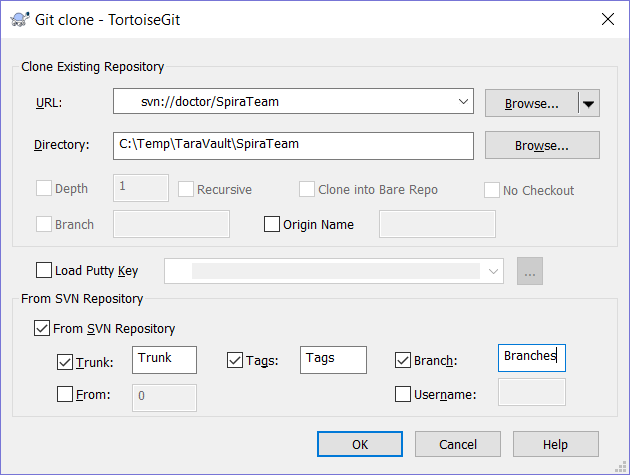The height and width of the screenshot is (475, 630).
Task: Expand the URL combo box dropdown
Action: point(462,102)
